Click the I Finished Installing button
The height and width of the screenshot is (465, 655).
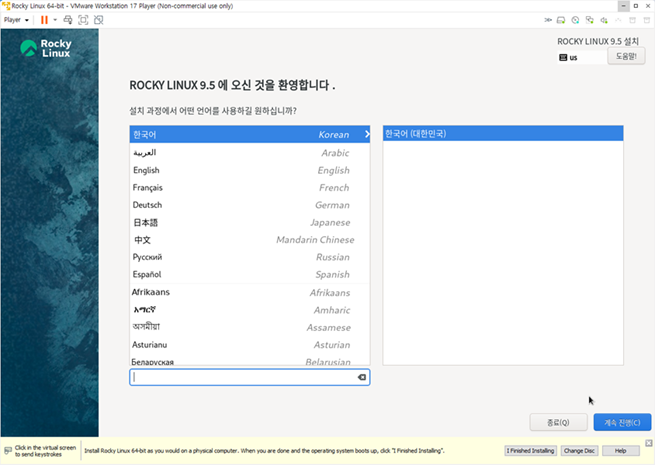point(531,451)
